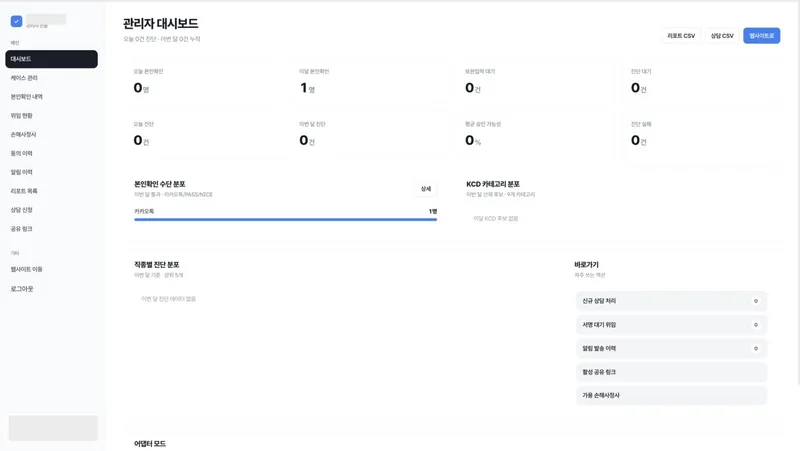Click the 카카오톡 blue progress bar
This screenshot has width=800, height=451.
pos(285,219)
